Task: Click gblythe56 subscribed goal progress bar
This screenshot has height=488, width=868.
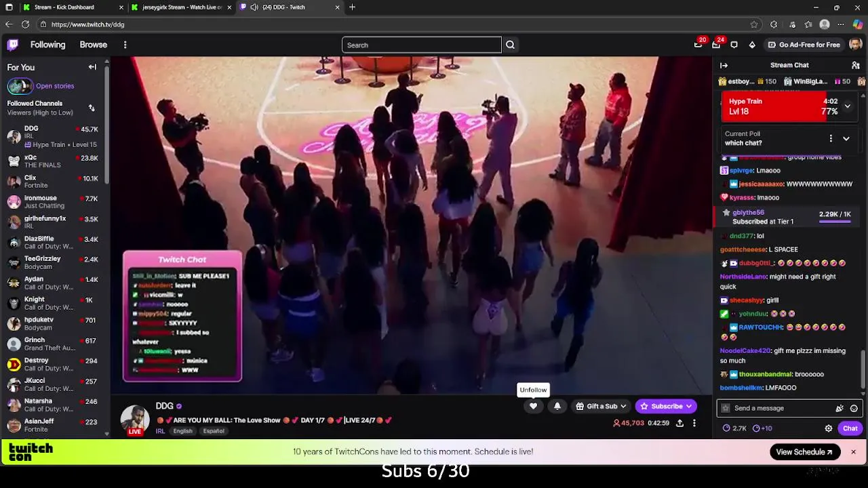Action: tap(835, 222)
